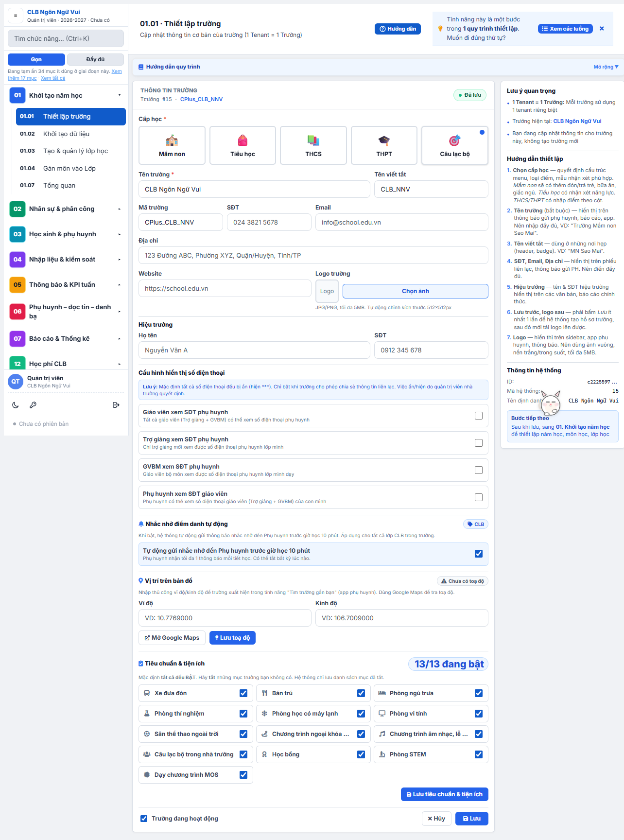This screenshot has height=840, width=624.
Task: Select the Tiểu học school level card
Action: click(243, 145)
